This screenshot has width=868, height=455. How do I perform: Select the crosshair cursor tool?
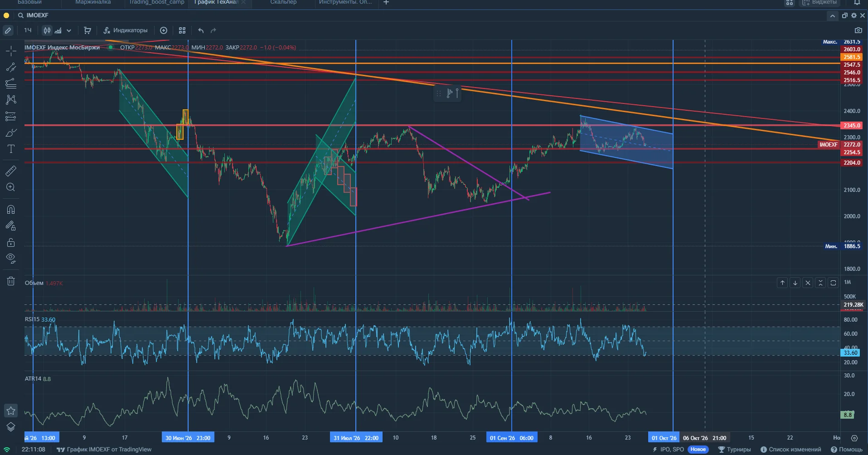pyautogui.click(x=11, y=51)
